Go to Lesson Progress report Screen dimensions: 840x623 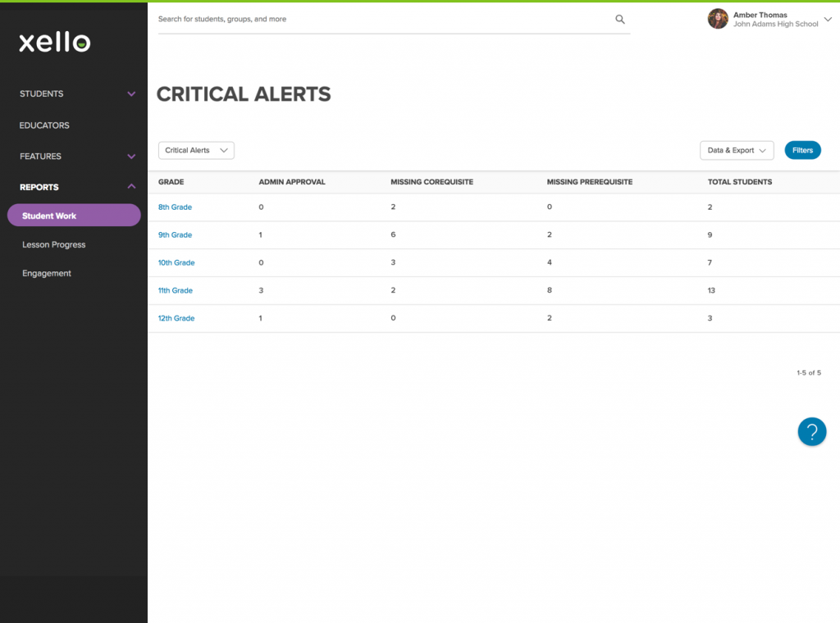point(54,245)
